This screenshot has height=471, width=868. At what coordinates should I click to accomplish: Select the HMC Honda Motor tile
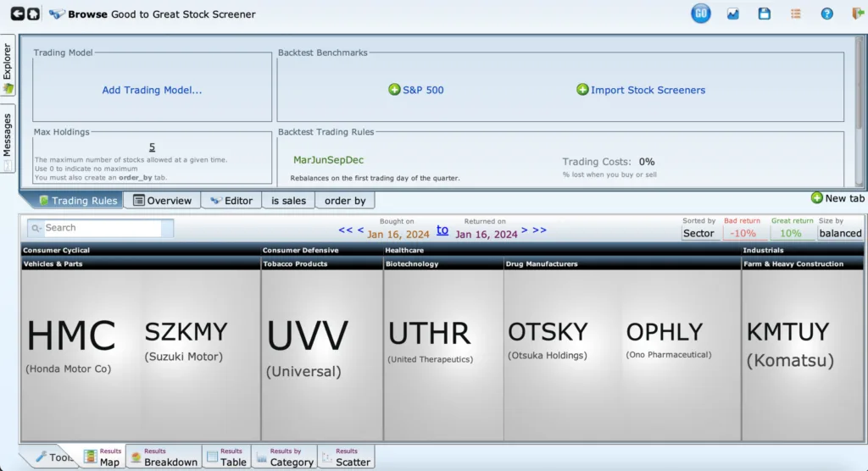pos(81,354)
